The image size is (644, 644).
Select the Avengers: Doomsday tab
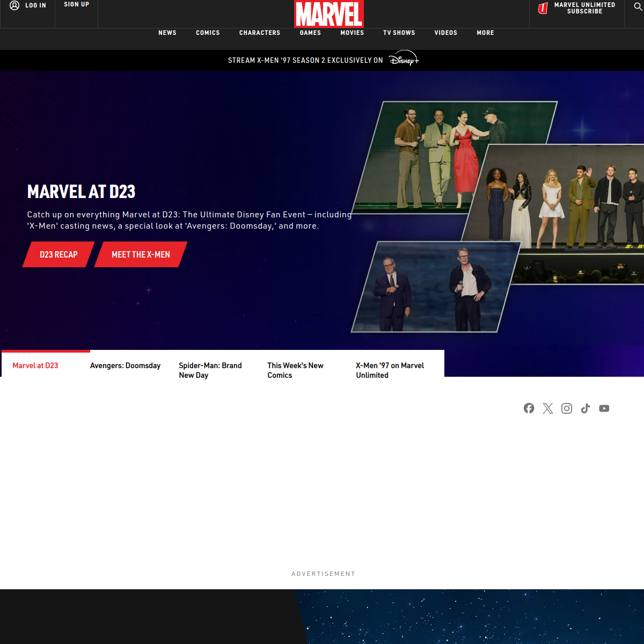click(126, 365)
